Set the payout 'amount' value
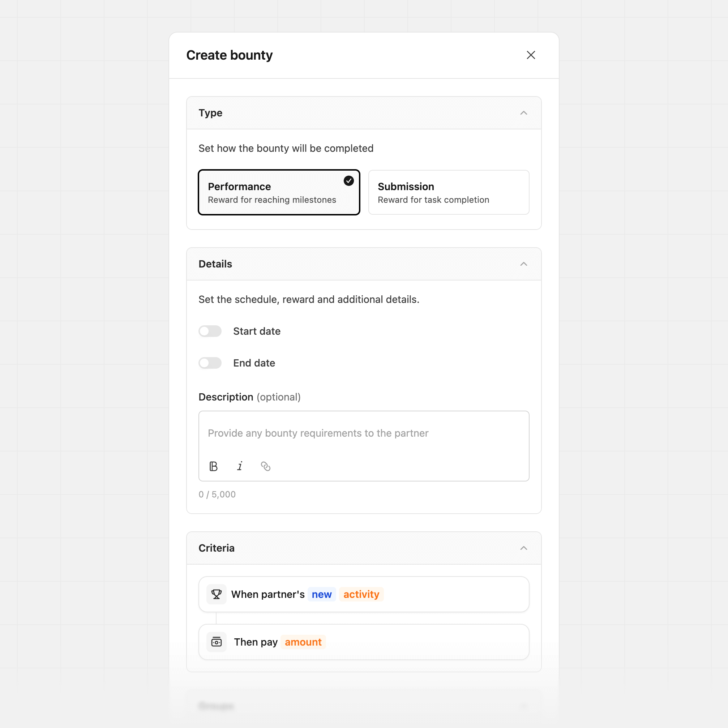 click(303, 642)
